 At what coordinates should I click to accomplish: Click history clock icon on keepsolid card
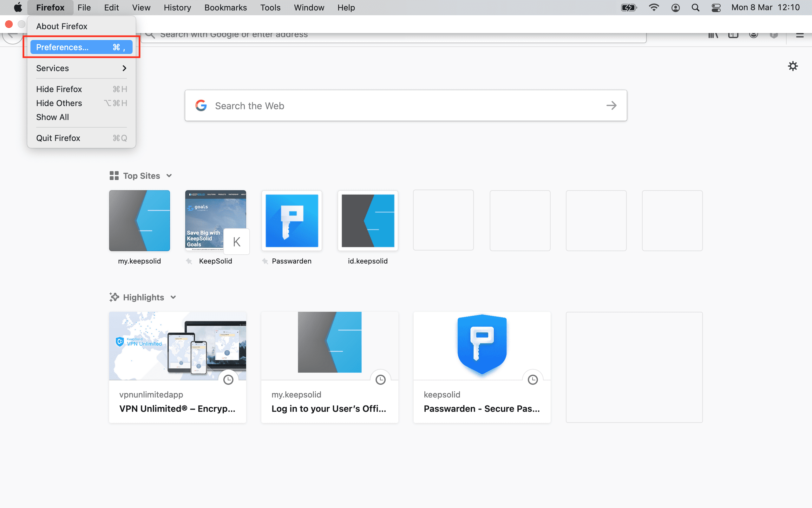(533, 380)
